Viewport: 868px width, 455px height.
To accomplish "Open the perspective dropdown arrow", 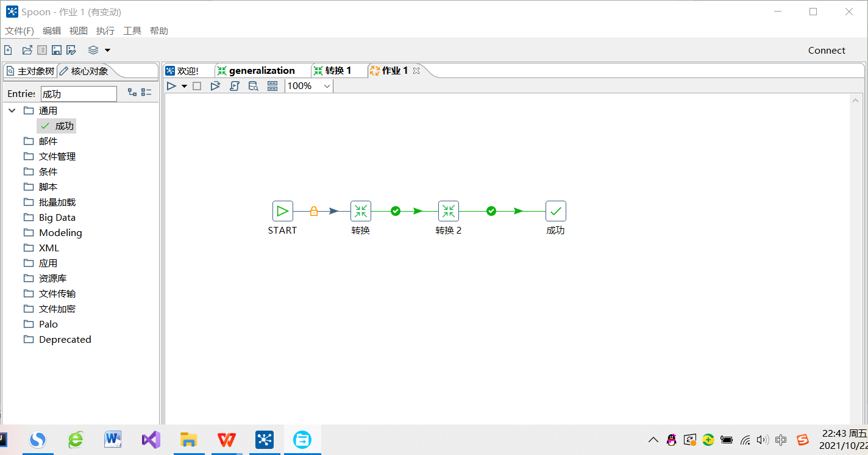I will click(x=107, y=50).
